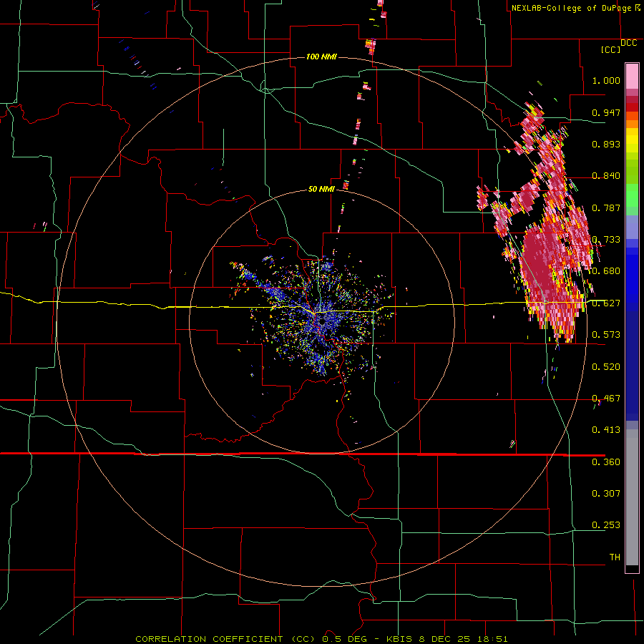Click the 0.5 DEG elevation text
Screen dimensions: 644x644
coord(344,639)
